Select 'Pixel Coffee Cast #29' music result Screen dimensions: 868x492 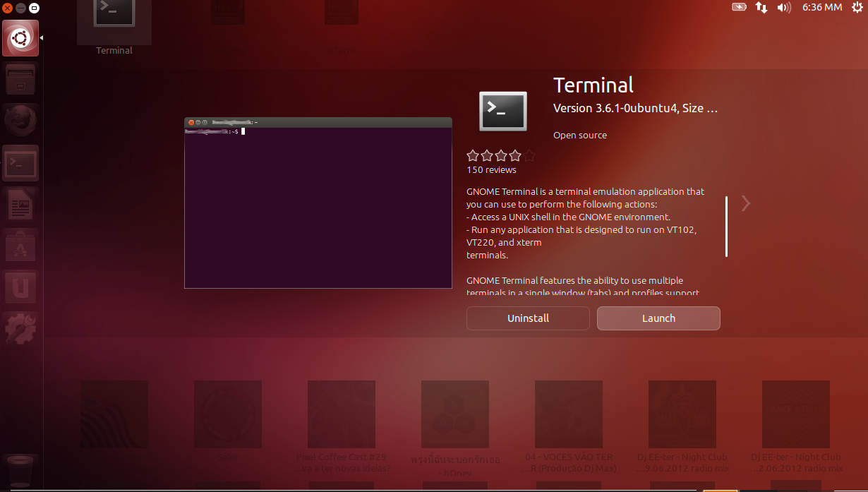coord(342,427)
